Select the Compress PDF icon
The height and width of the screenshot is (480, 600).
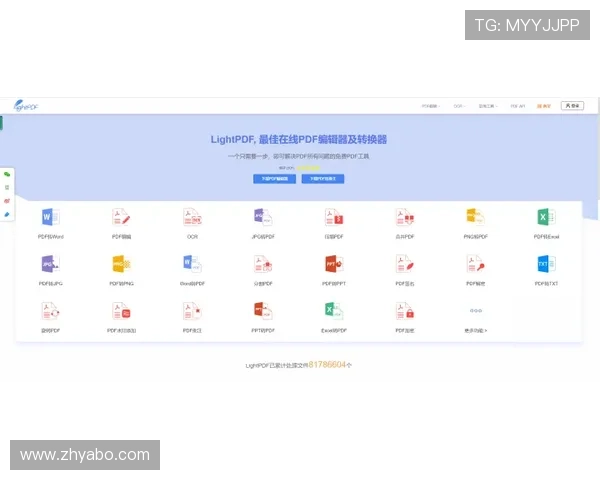[x=334, y=217]
